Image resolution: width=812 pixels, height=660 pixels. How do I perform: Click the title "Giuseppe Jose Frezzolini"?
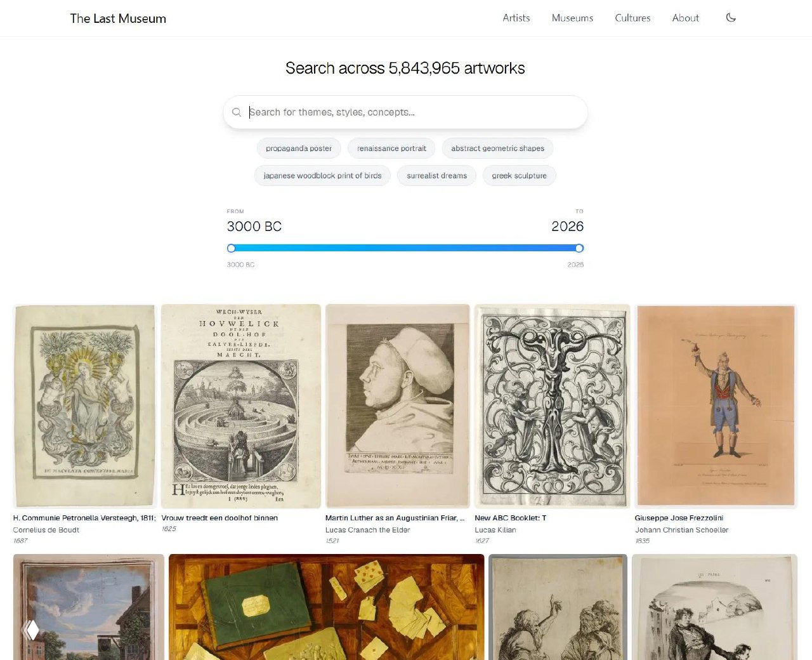coord(679,518)
